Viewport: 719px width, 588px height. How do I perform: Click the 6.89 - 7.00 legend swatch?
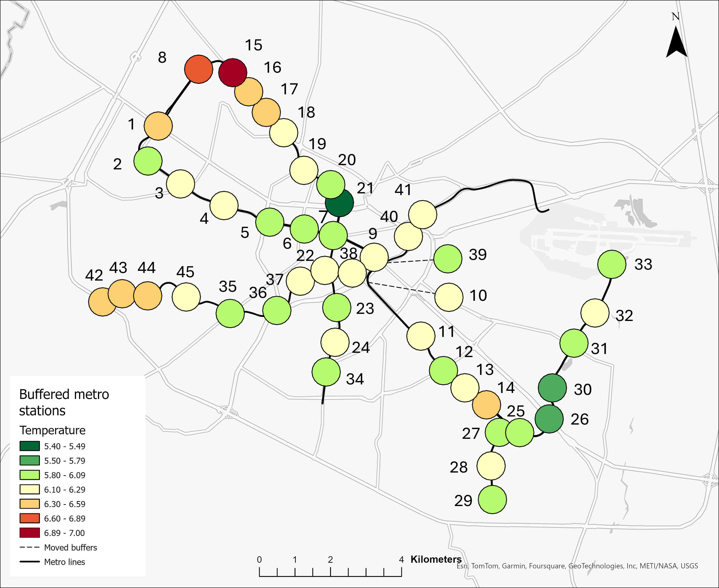[x=30, y=533]
